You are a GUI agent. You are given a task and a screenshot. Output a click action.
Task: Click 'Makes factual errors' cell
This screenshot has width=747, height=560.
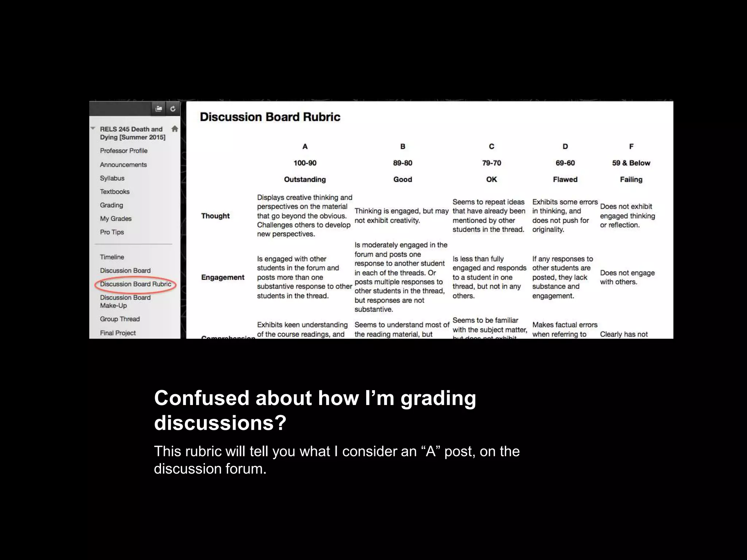565,330
